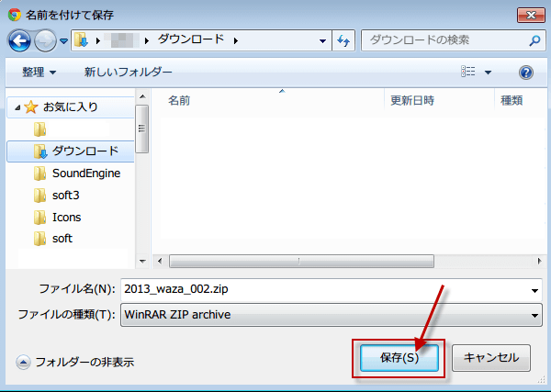
Task: Select ダウンロード in favorites list
Action: (x=71, y=151)
